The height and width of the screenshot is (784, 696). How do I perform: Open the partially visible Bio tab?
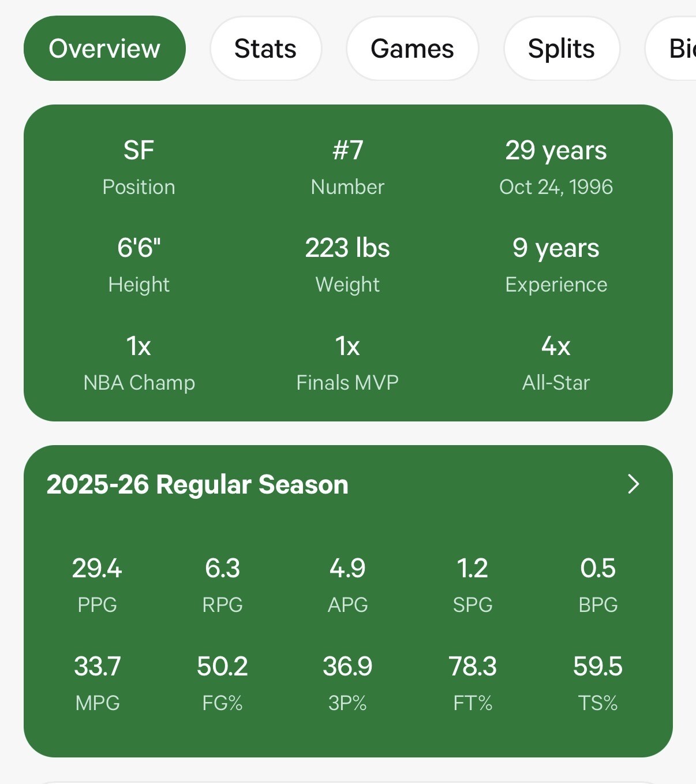pyautogui.click(x=671, y=48)
